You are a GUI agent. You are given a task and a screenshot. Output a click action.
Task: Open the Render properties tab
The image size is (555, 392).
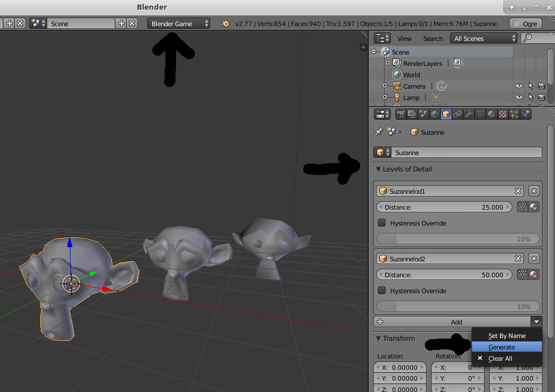coord(400,114)
